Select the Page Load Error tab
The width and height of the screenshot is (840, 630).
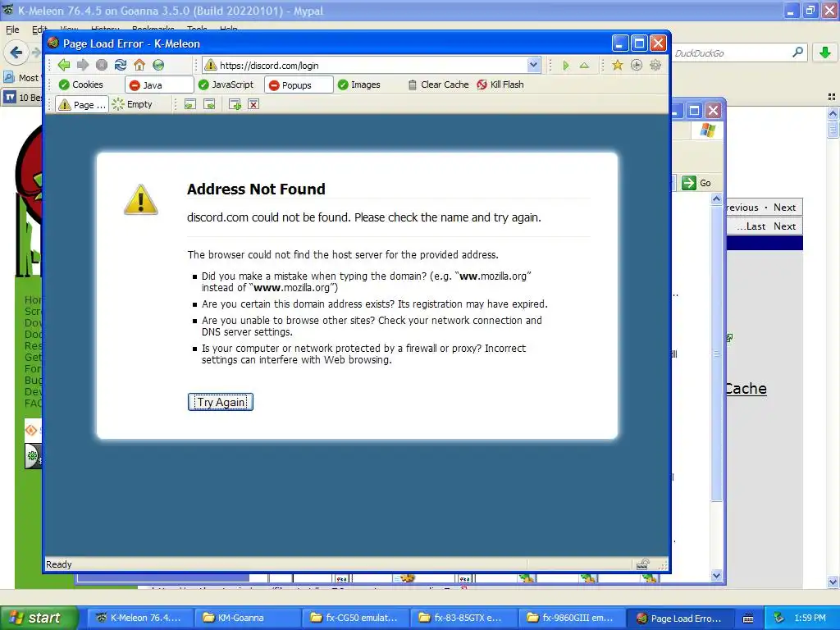coord(82,104)
